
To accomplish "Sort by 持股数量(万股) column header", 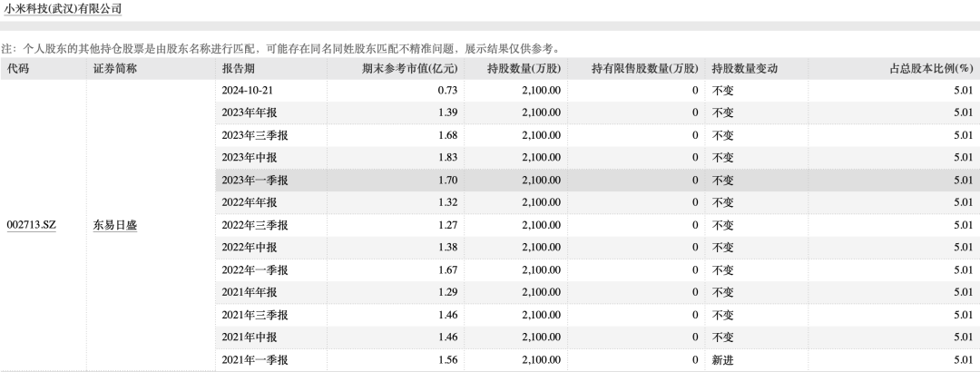I will [x=516, y=69].
